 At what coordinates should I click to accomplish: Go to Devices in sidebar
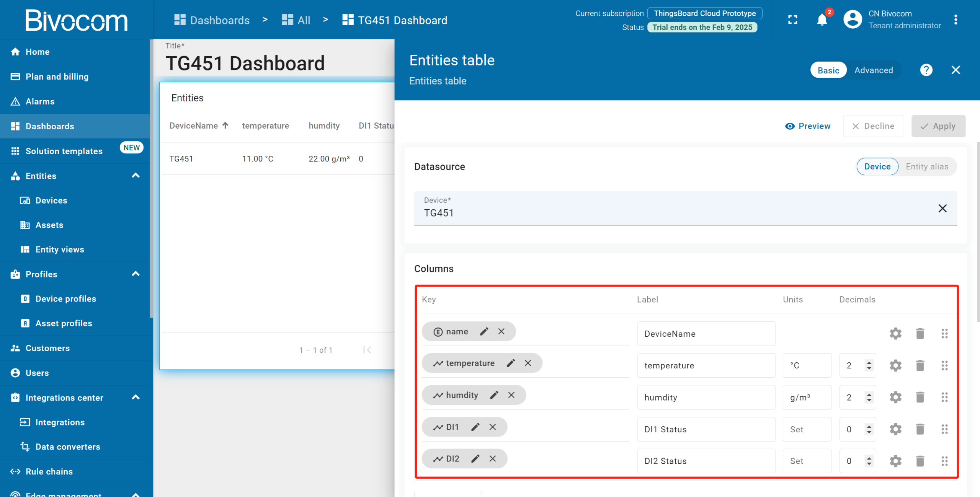coord(51,200)
